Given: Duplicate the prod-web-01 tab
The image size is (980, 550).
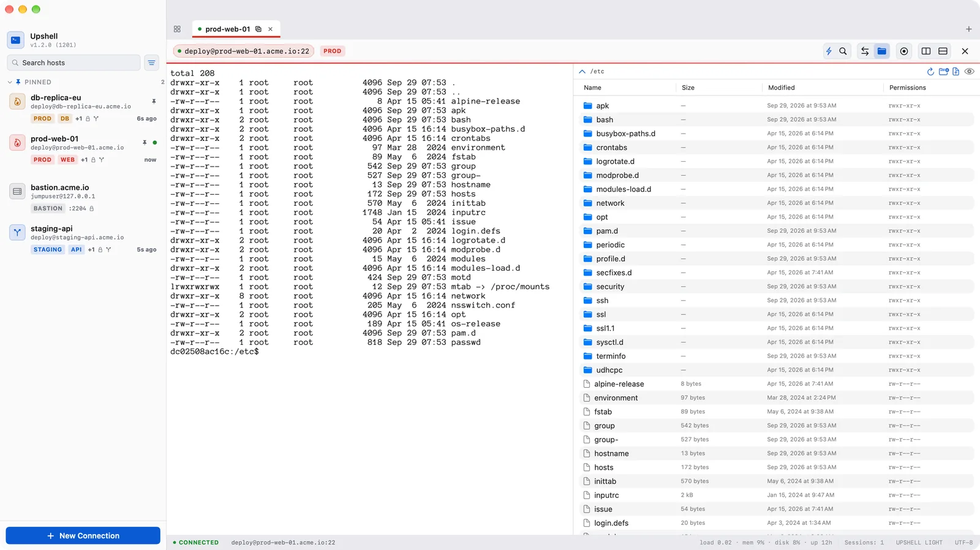Looking at the screenshot, I should (x=258, y=29).
